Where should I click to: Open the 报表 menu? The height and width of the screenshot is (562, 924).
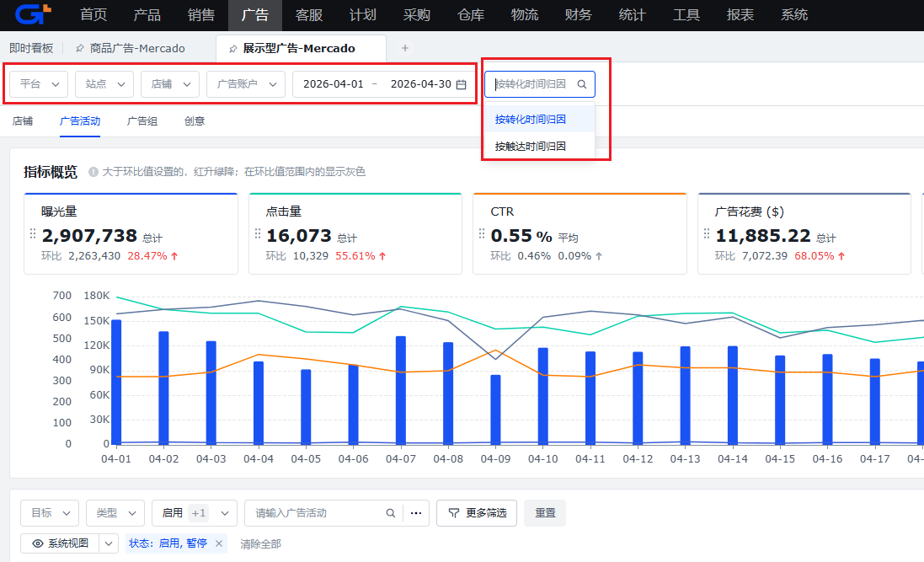point(740,14)
